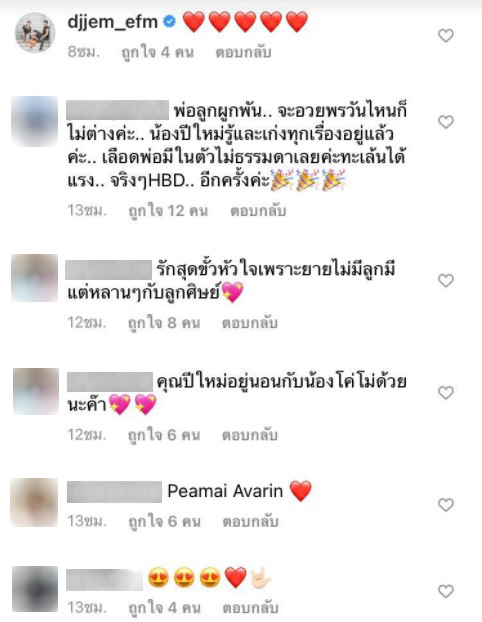482x622 pixels.
Task: View the ถูกใจ 12 คน likes list
Action: click(x=168, y=211)
